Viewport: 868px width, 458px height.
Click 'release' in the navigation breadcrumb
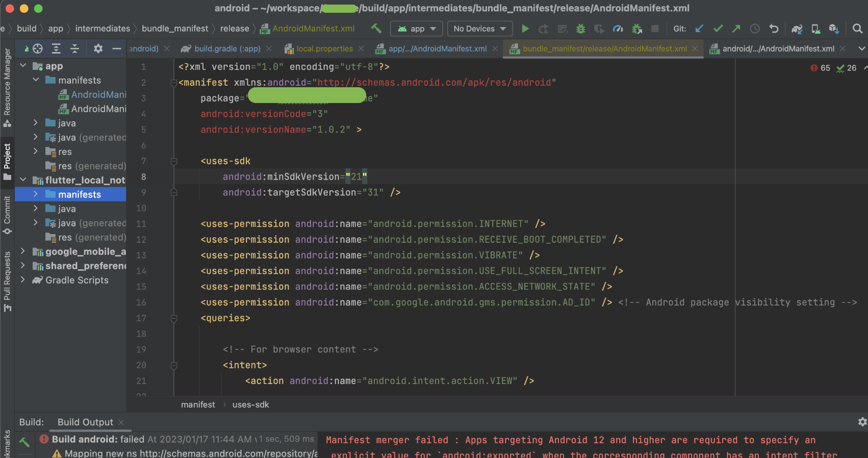(x=235, y=29)
